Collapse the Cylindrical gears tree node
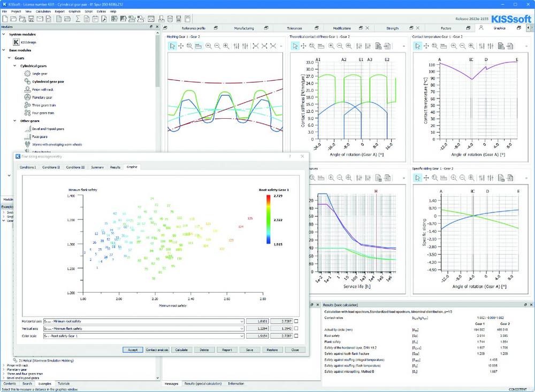Image resolution: width=535 pixels, height=392 pixels. click(x=14, y=66)
